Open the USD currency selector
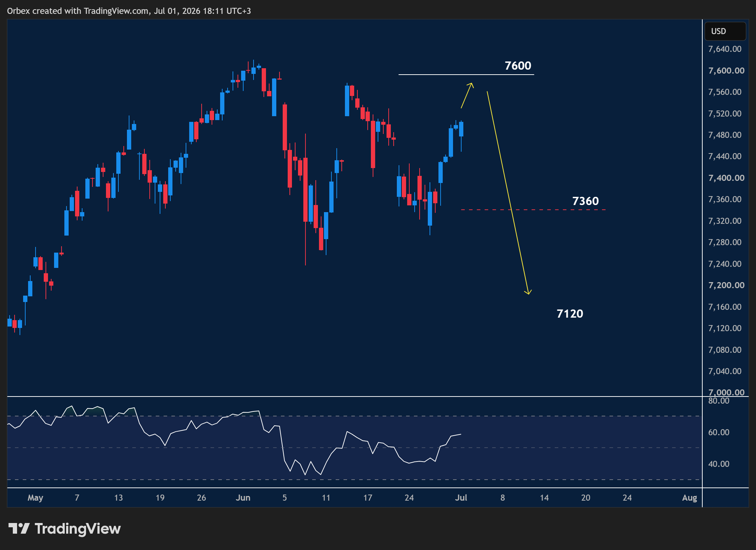Image resolution: width=756 pixels, height=550 pixels. pos(725,31)
